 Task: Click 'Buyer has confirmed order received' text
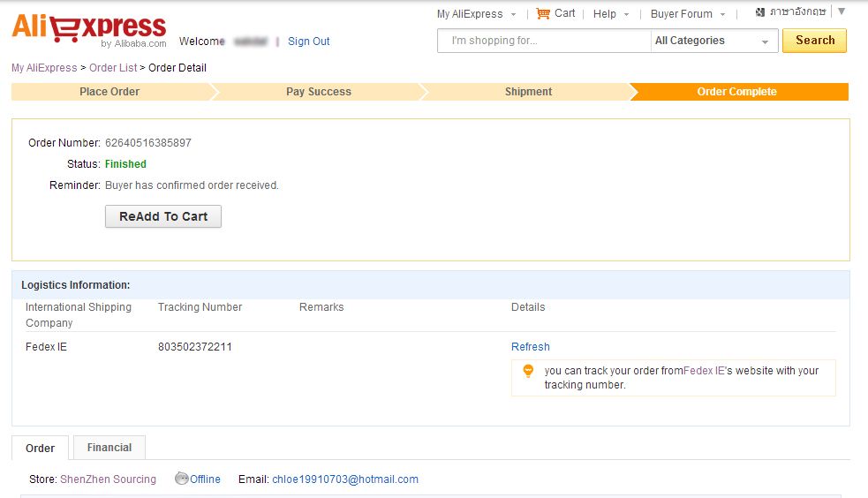192,185
